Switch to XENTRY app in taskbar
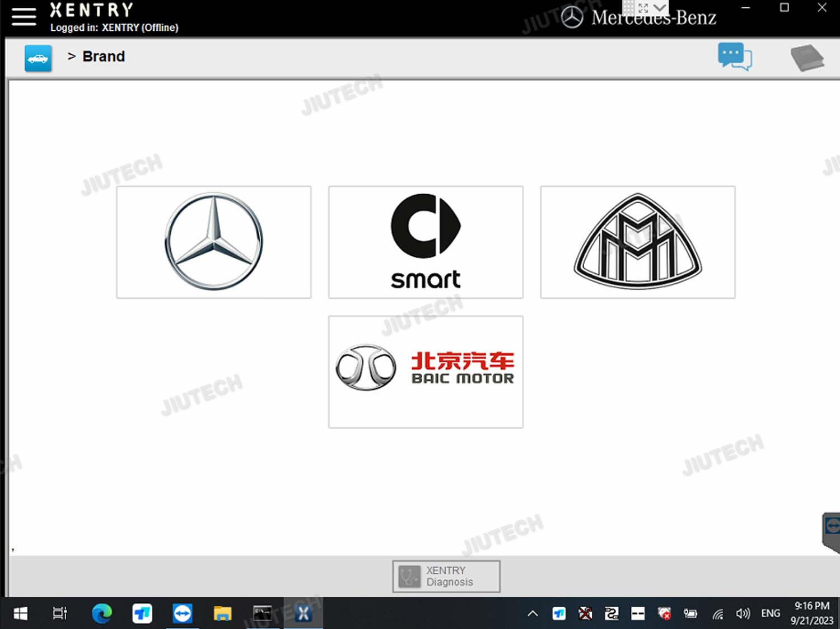The width and height of the screenshot is (840, 629). tap(303, 614)
